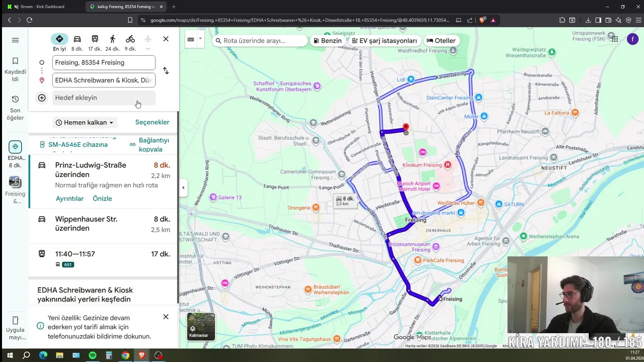Click the browser address bar URL
This screenshot has width=644, height=362.
pos(300,20)
